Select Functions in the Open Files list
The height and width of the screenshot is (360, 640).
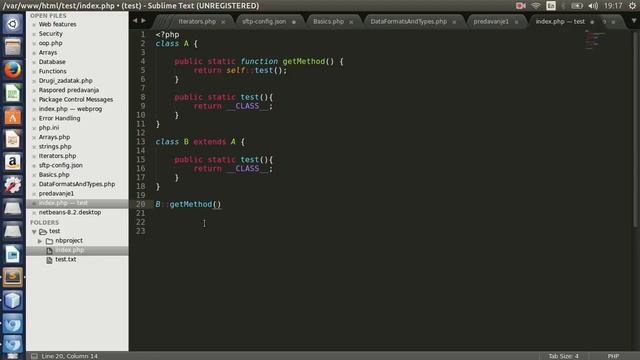53,71
